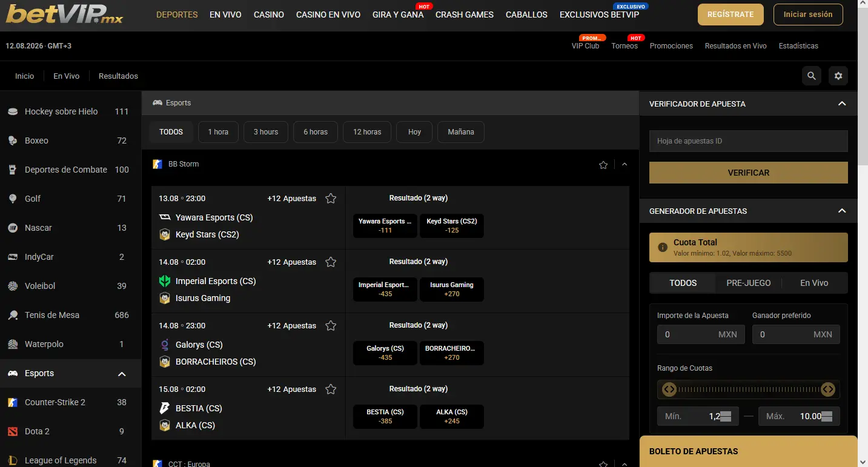Click the VERIFICAR button
This screenshot has height=467, width=868.
click(x=749, y=173)
